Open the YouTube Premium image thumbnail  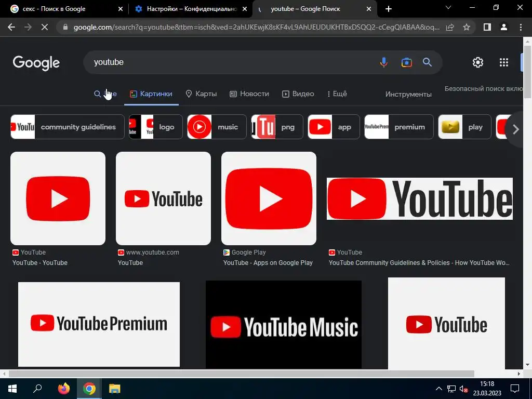coord(99,324)
